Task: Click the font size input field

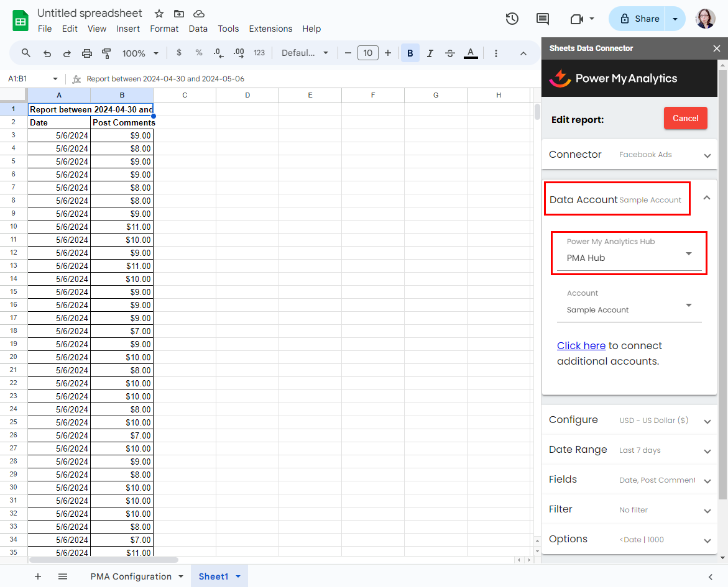Action: click(368, 53)
